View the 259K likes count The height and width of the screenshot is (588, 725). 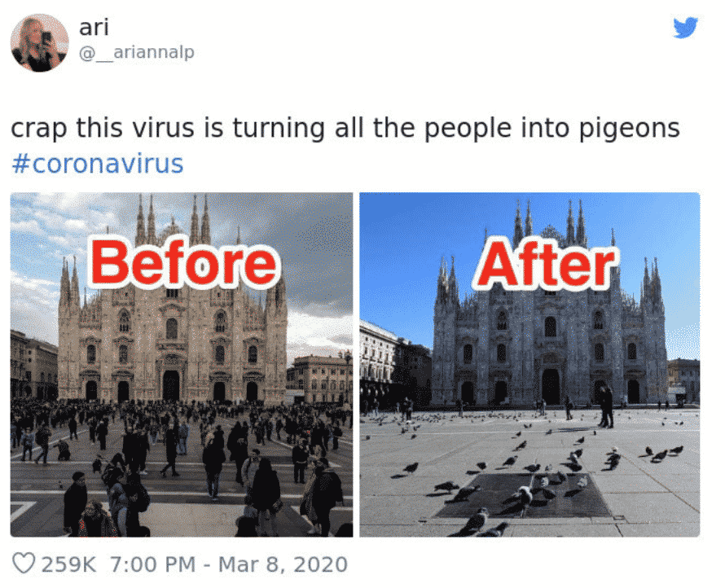tap(69, 564)
